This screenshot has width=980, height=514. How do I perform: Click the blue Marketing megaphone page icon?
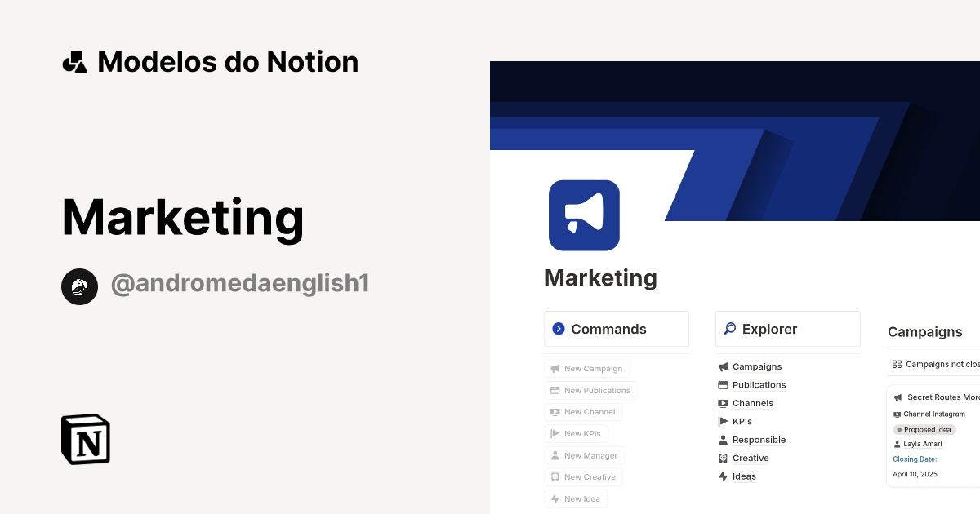(584, 215)
